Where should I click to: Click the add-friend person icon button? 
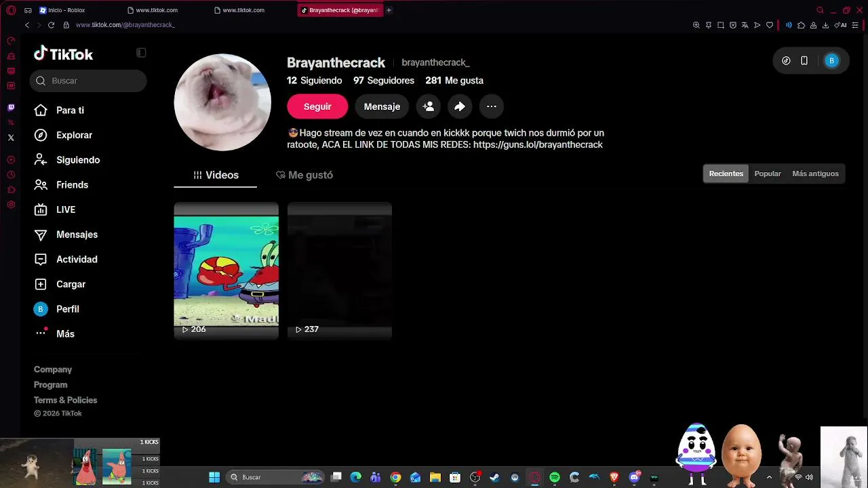pos(428,106)
